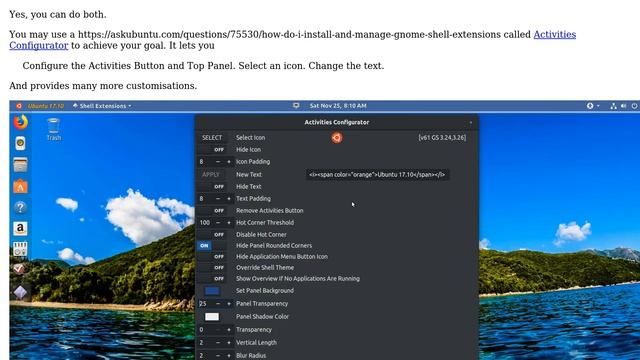The height and width of the screenshot is (360, 640).
Task: Click the Activities Configurator window title
Action: [x=337, y=122]
